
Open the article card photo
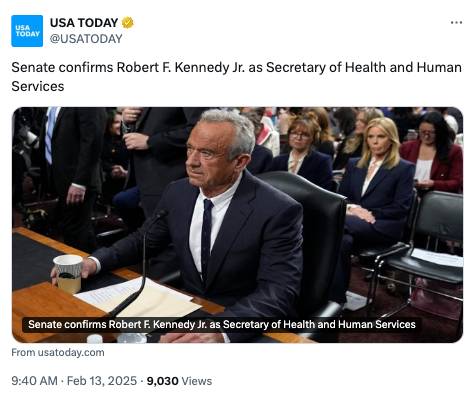click(x=237, y=225)
